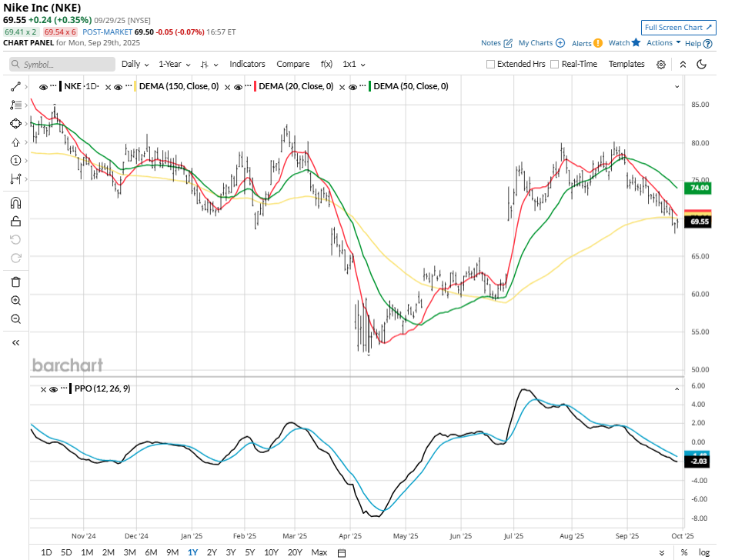Toggle magnet snap mode
This screenshot has height=560, width=735.
click(15, 203)
